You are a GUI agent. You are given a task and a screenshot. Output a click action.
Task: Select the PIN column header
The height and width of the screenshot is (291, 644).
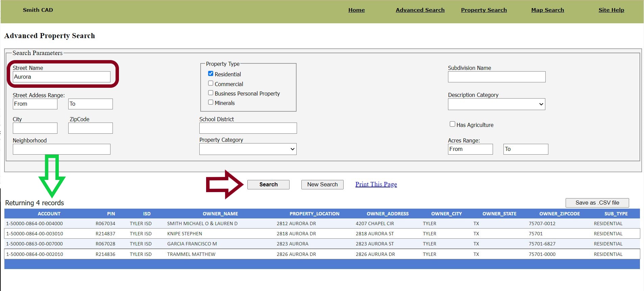pyautogui.click(x=111, y=214)
